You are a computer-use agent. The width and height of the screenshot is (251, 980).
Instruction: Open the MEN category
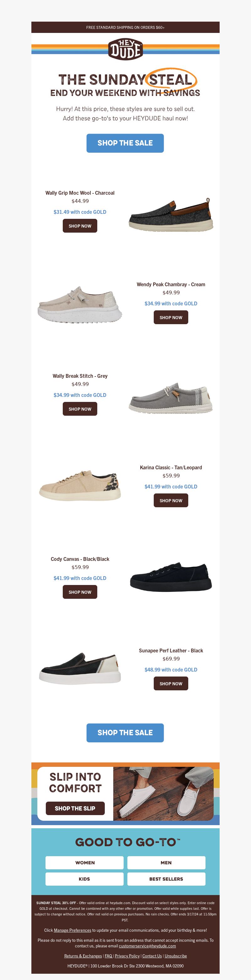pyautogui.click(x=166, y=862)
